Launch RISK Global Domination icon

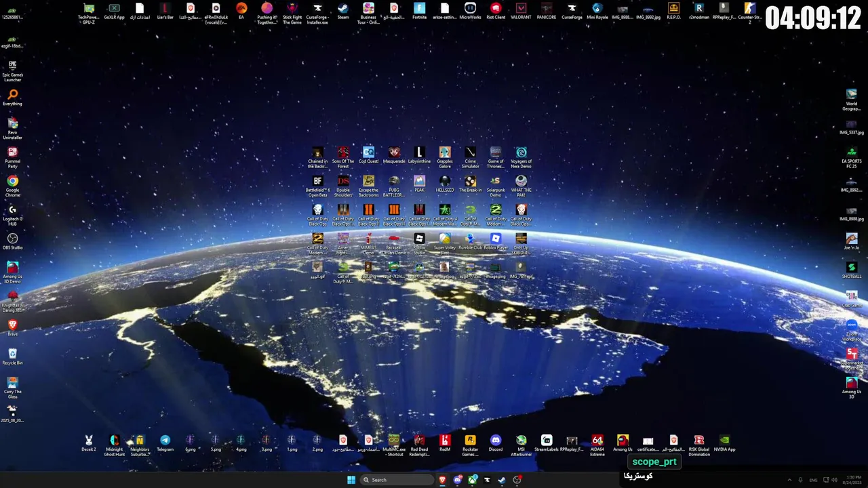[x=698, y=445]
